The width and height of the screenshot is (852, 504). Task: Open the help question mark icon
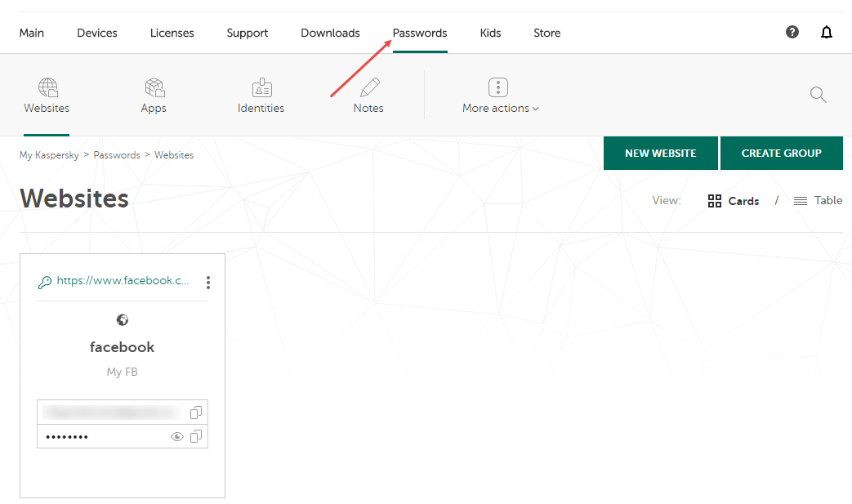pos(792,32)
